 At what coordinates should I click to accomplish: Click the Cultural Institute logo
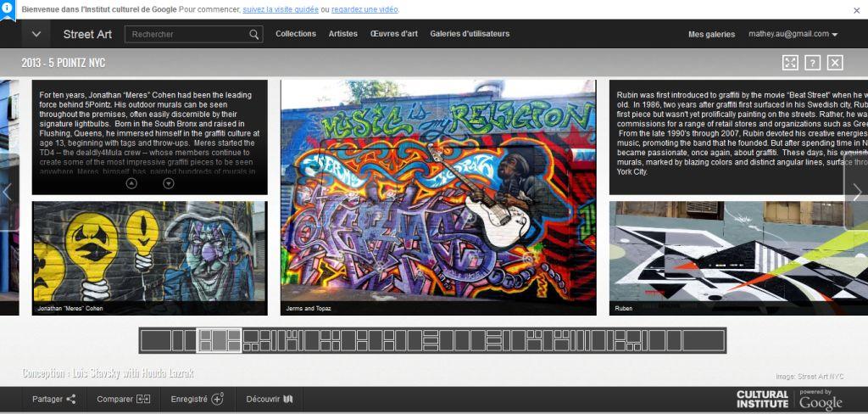coord(762,399)
